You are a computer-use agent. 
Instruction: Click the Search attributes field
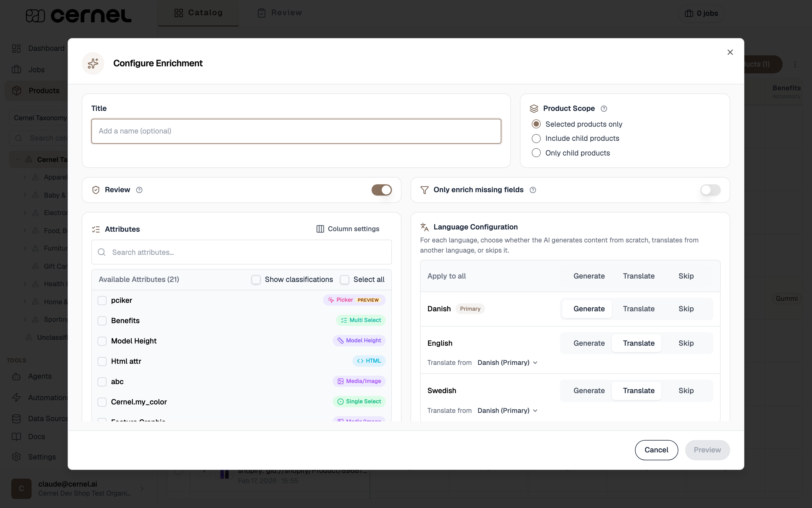[x=241, y=252]
